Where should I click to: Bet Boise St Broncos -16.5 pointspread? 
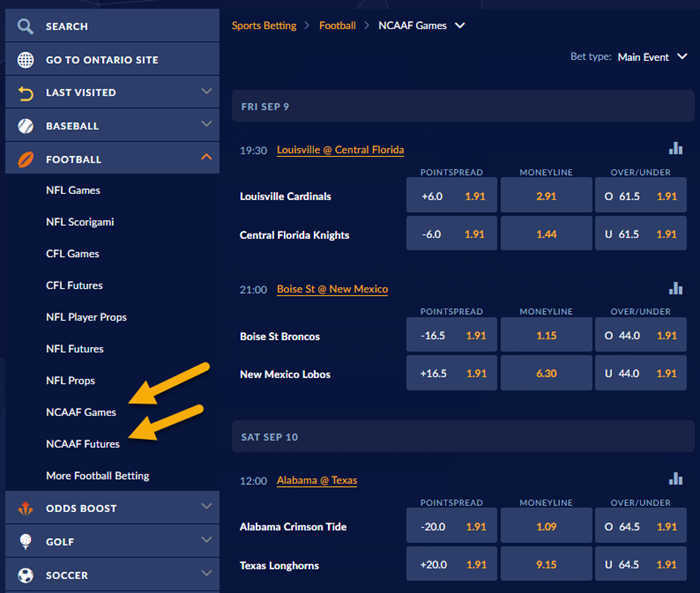[451, 334]
